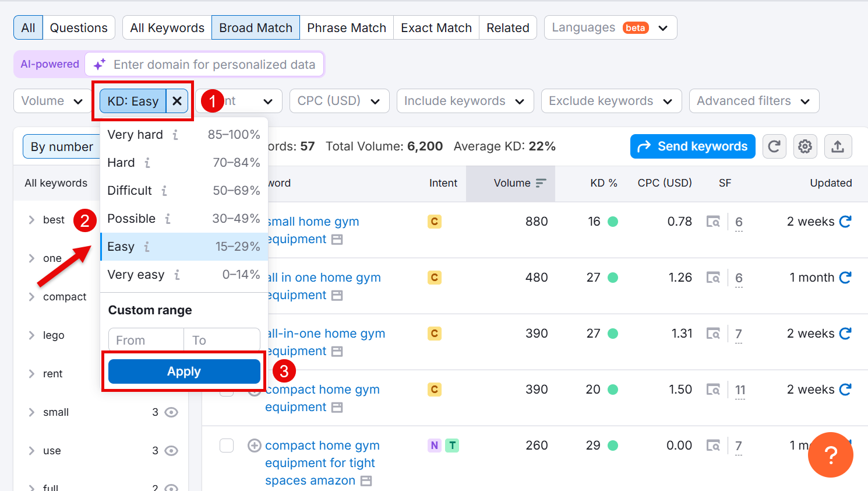868x491 pixels.
Task: Open SERP preview for small home gym equipment
Action: pyautogui.click(x=714, y=221)
